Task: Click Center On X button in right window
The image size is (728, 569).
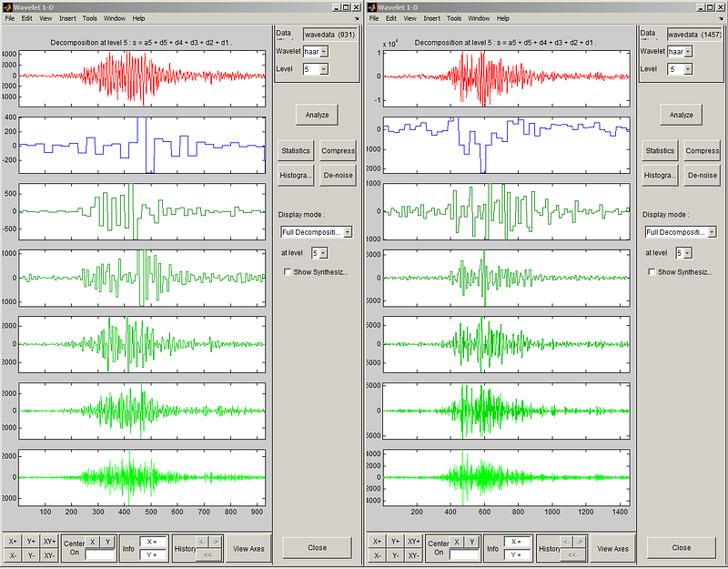Action: point(457,542)
